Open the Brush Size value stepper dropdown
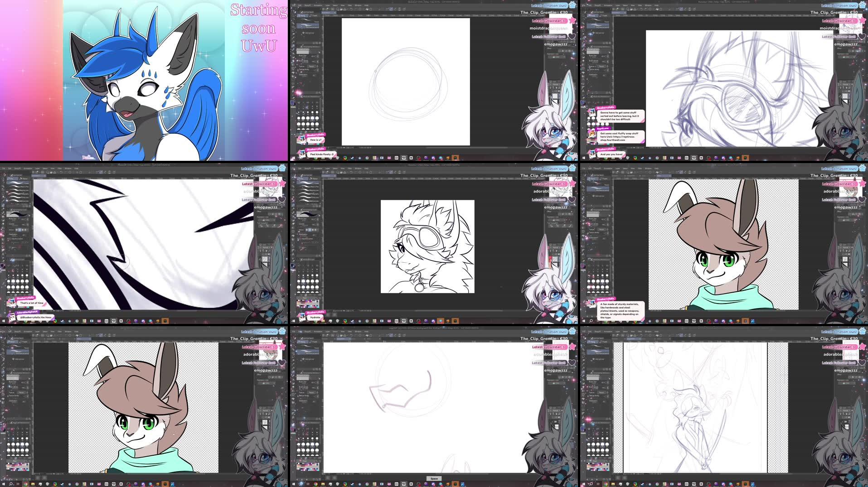The height and width of the screenshot is (487, 868). (318, 56)
